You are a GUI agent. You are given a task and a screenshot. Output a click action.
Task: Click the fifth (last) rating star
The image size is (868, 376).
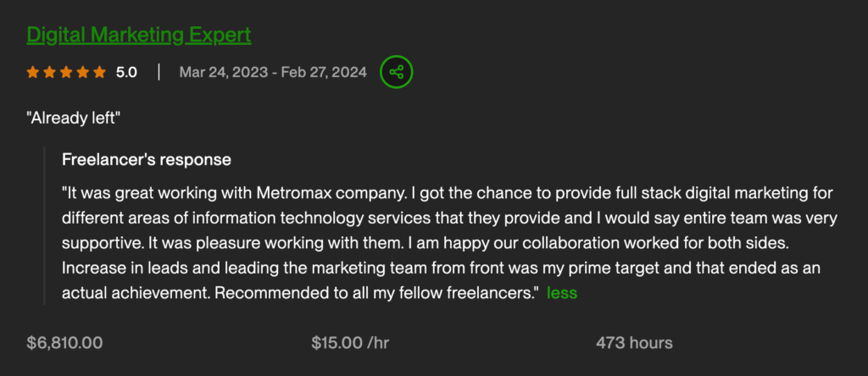[99, 73]
